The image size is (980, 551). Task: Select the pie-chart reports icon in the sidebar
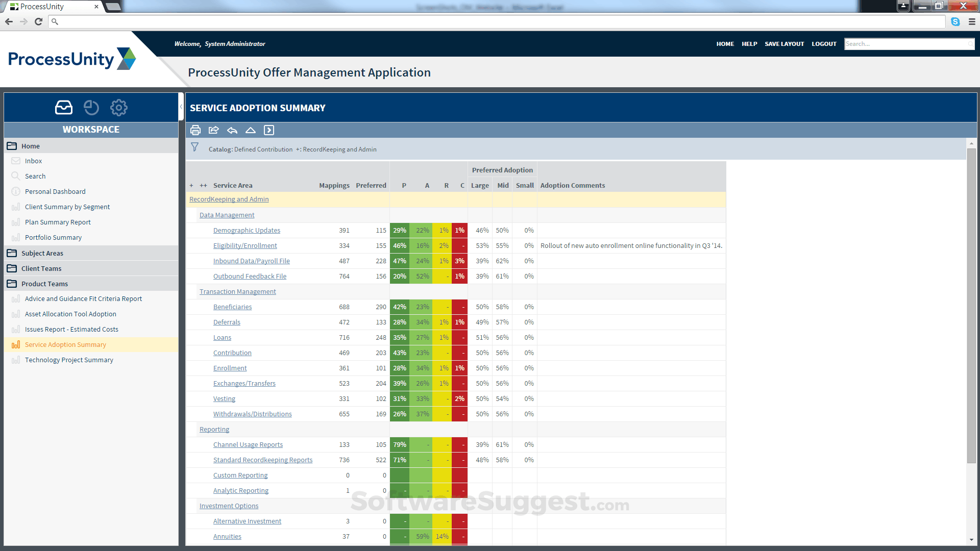pyautogui.click(x=91, y=107)
